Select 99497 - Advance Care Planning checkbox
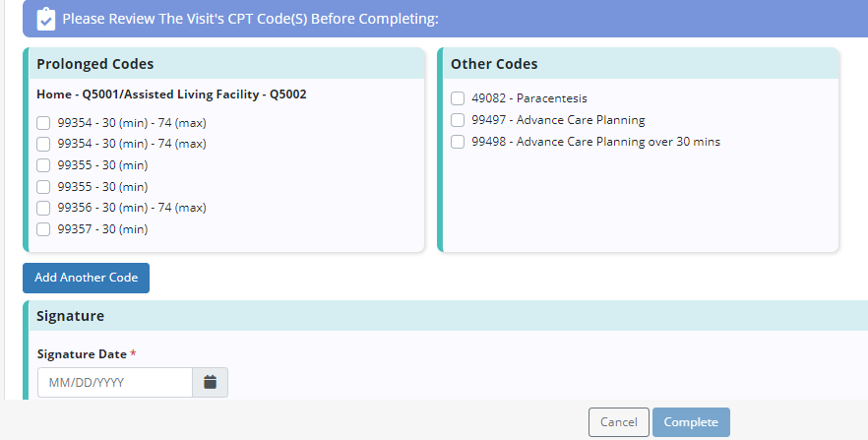The image size is (868, 440). click(458, 120)
